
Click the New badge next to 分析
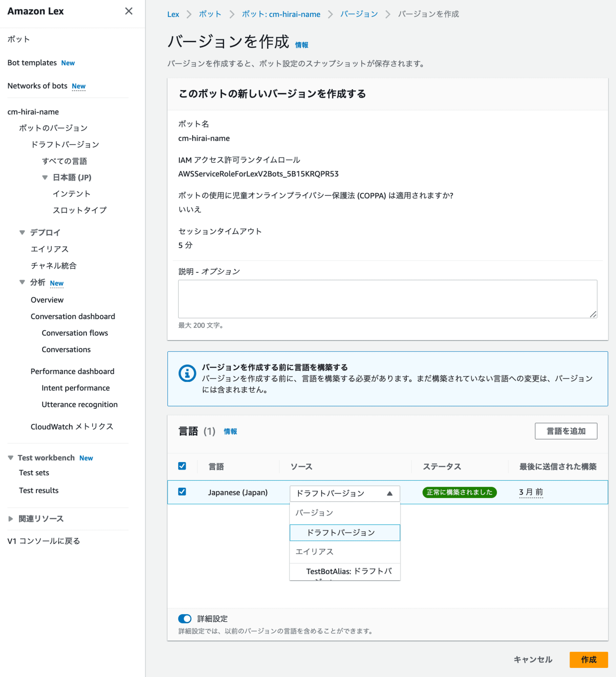57,283
